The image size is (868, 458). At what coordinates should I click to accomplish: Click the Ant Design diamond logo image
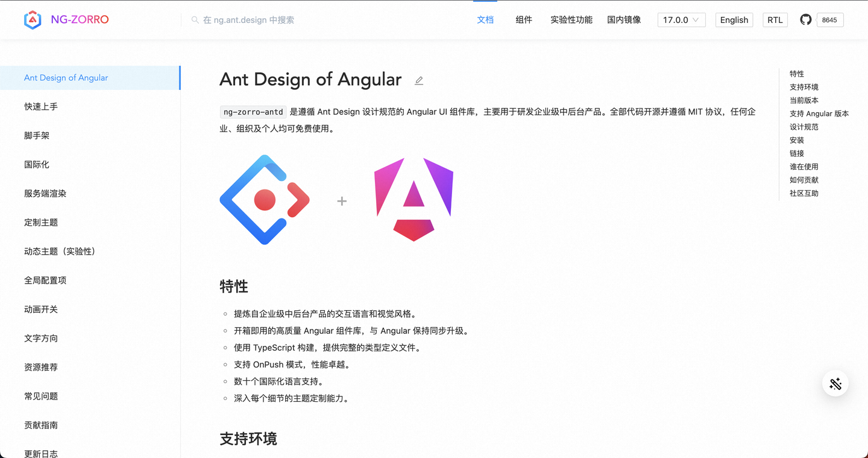pos(265,200)
